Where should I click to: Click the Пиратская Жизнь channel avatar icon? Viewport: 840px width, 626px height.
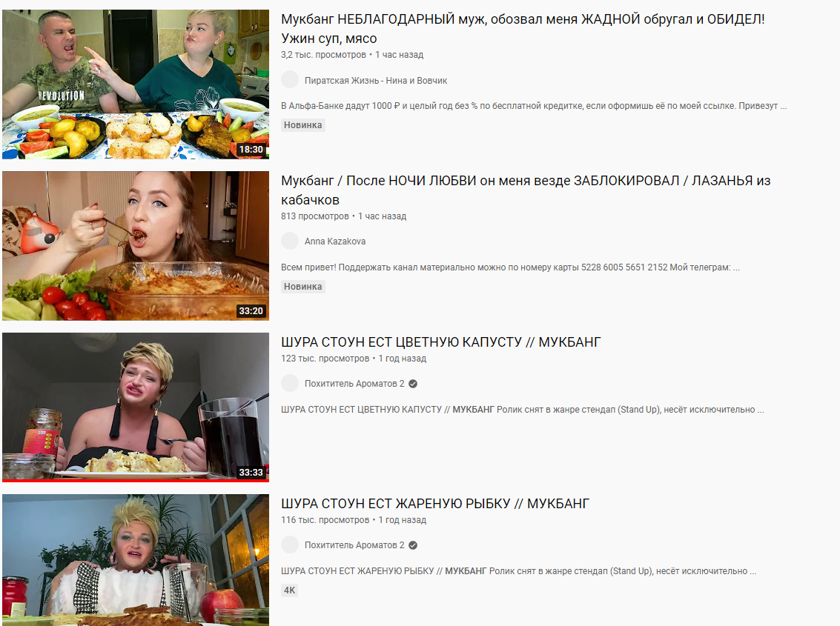coord(290,80)
